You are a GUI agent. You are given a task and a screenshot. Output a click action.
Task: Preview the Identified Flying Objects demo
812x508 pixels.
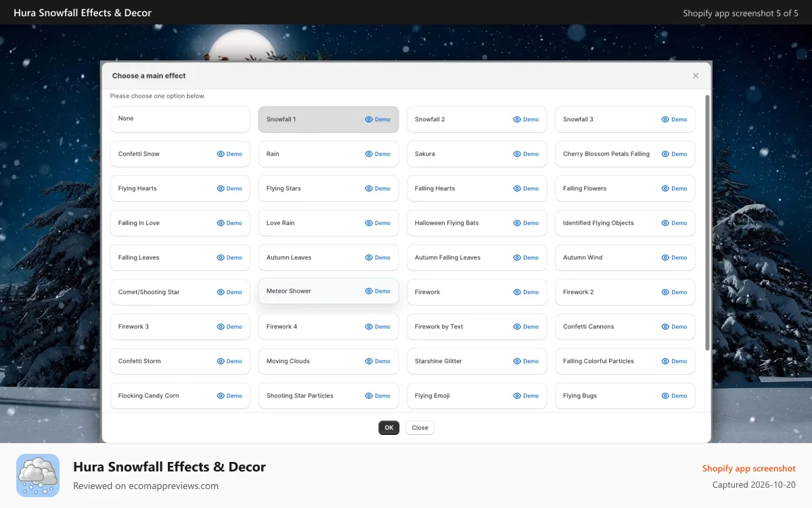(674, 223)
